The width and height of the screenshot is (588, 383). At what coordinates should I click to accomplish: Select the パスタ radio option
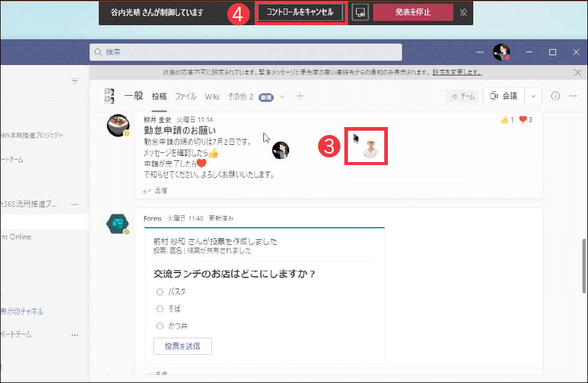(x=160, y=292)
